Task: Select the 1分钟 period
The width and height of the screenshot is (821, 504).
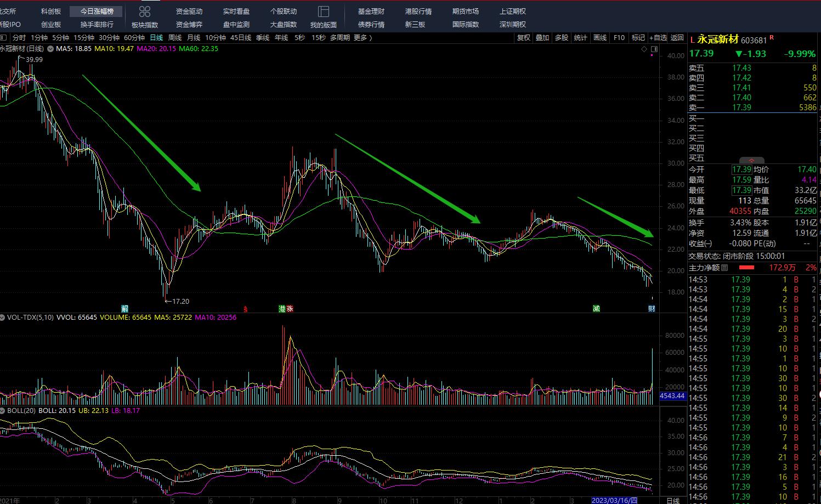Action: click(39, 38)
